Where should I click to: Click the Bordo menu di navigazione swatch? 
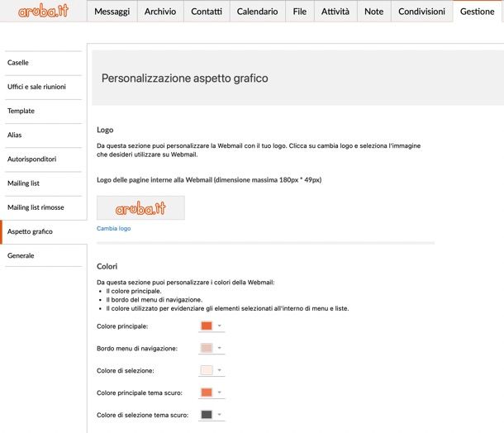(207, 348)
